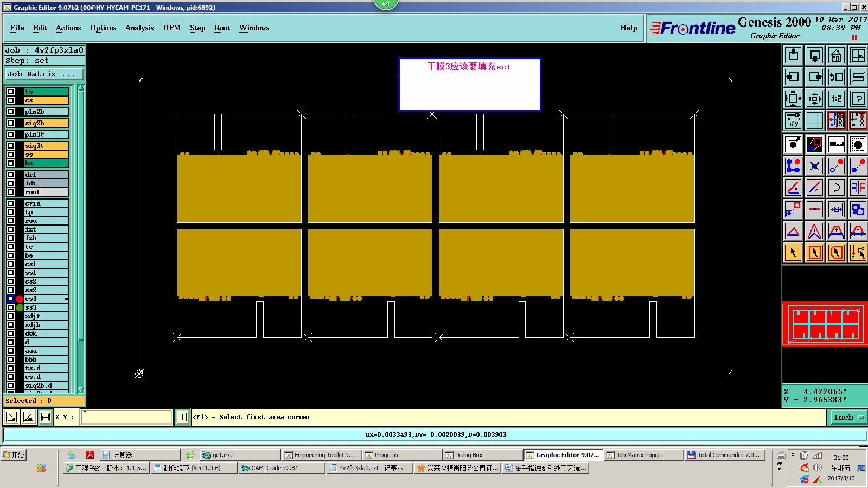Select the xdjt layer name
This screenshot has height=488, width=868.
click(x=47, y=316)
